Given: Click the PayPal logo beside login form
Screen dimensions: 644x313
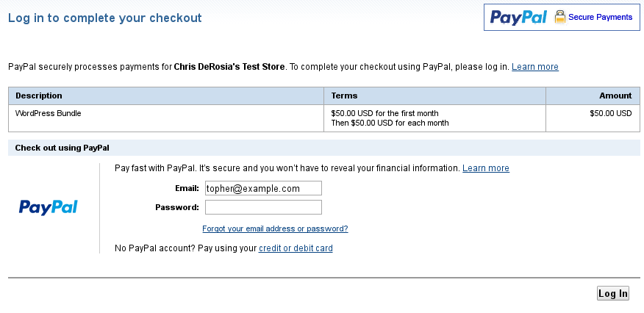Looking at the screenshot, I should pyautogui.click(x=49, y=207).
